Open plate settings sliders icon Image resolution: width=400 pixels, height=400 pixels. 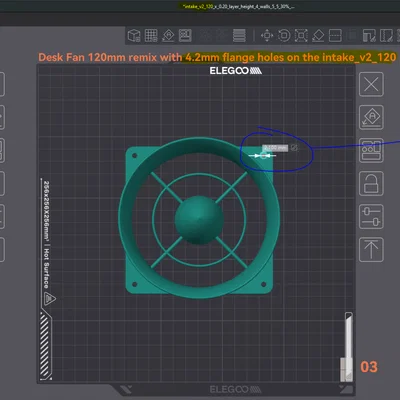click(371, 216)
